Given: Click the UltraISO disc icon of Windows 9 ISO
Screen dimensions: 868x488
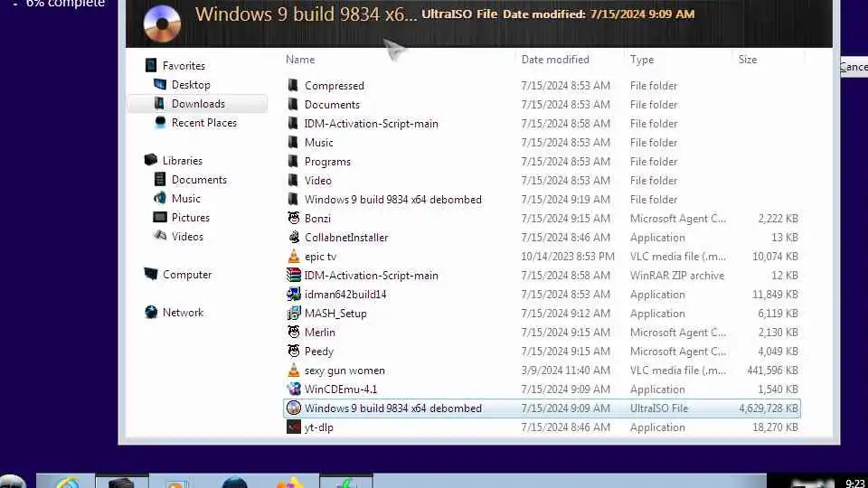Looking at the screenshot, I should (x=293, y=408).
